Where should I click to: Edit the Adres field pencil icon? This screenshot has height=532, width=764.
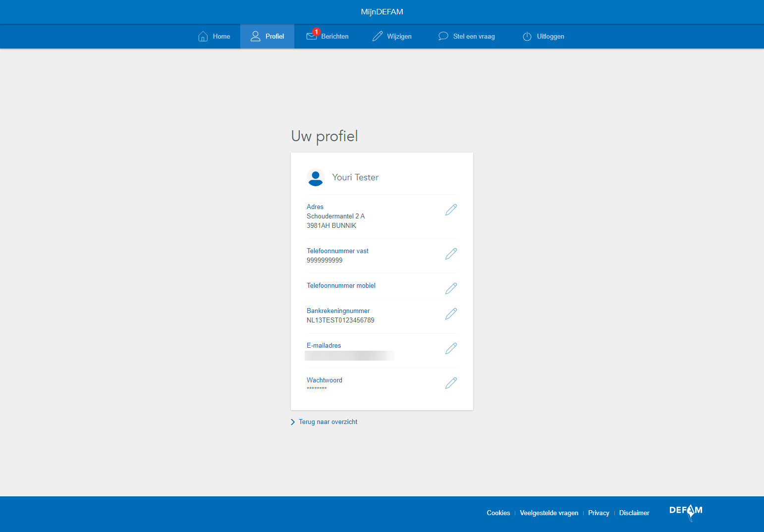click(451, 210)
